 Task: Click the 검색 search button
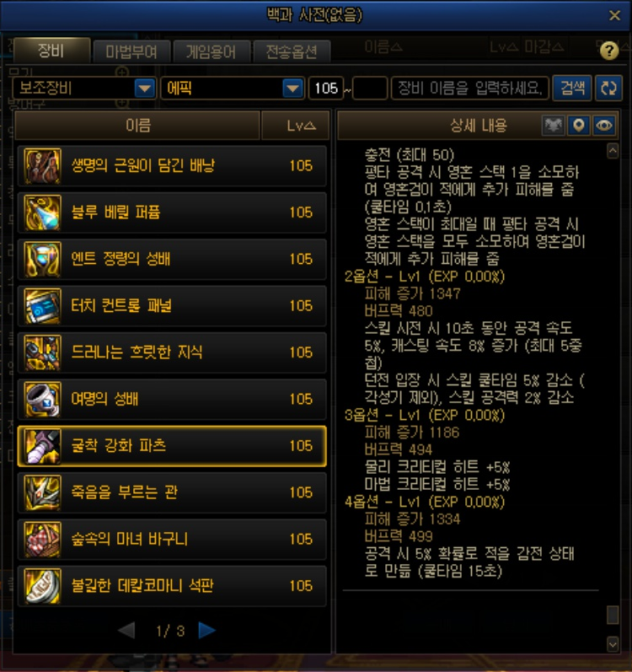pyautogui.click(x=572, y=89)
